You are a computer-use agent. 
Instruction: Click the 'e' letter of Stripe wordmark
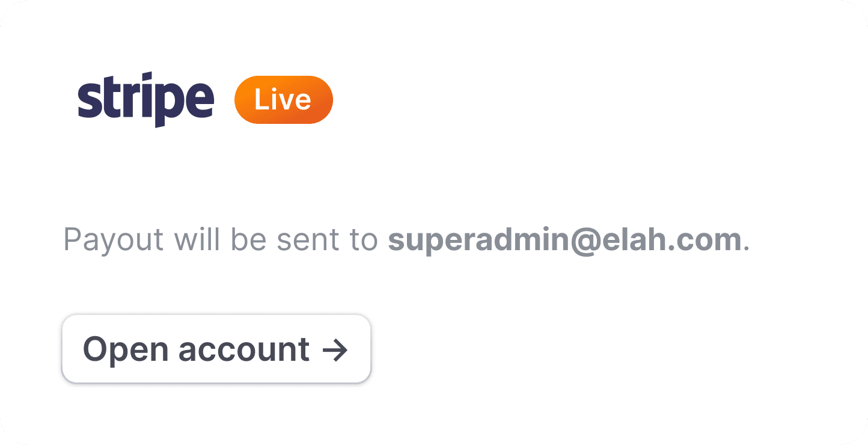tap(199, 102)
